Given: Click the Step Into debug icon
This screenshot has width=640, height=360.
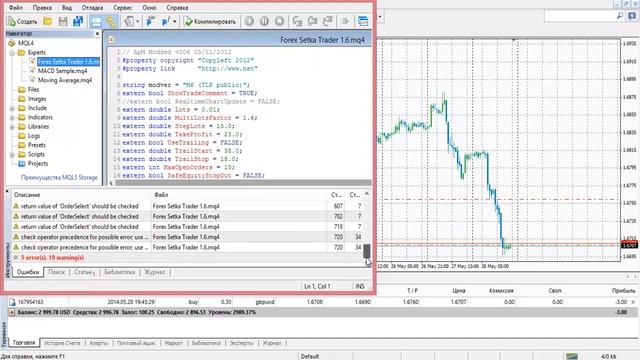Looking at the screenshot, I should [298, 22].
